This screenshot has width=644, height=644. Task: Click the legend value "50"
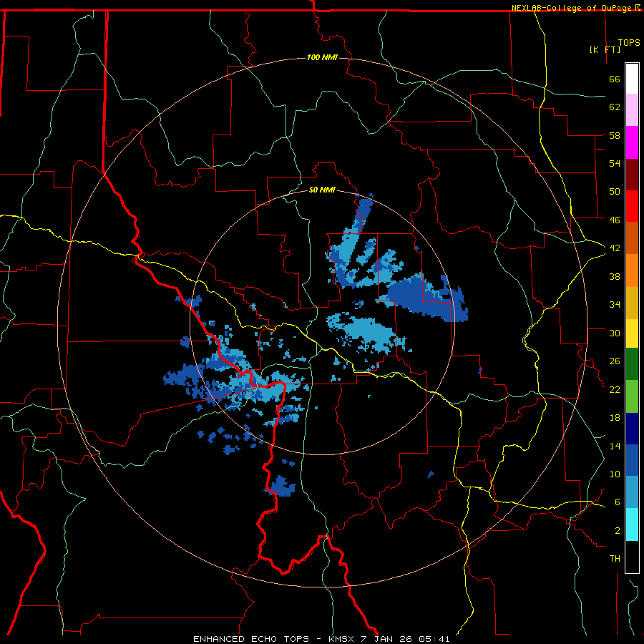pos(615,191)
